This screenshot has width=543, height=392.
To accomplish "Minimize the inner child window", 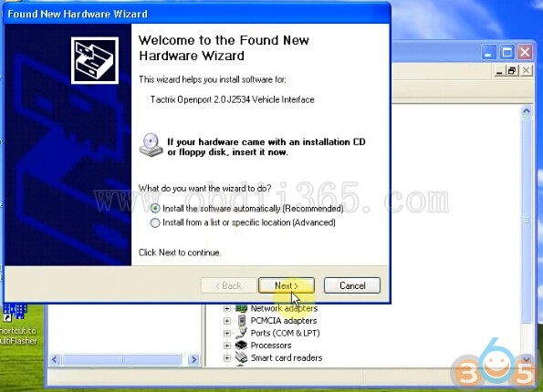I will [499, 71].
